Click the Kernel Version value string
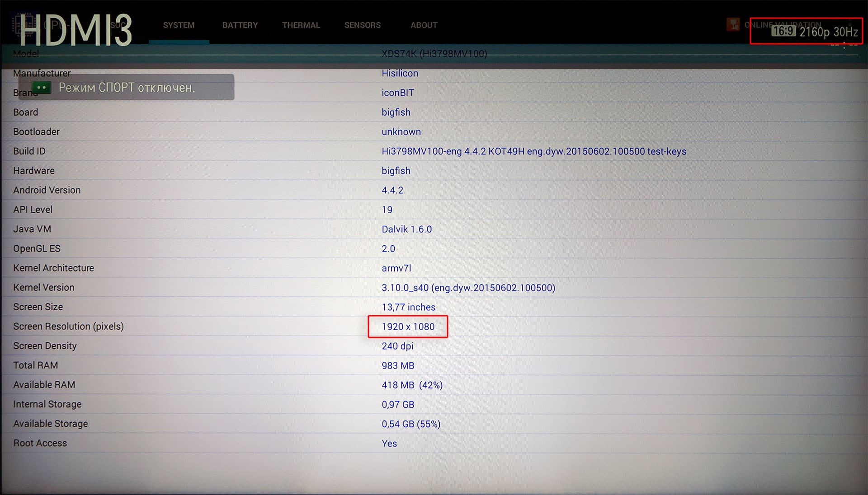Viewport: 868px width, 495px height. point(468,288)
